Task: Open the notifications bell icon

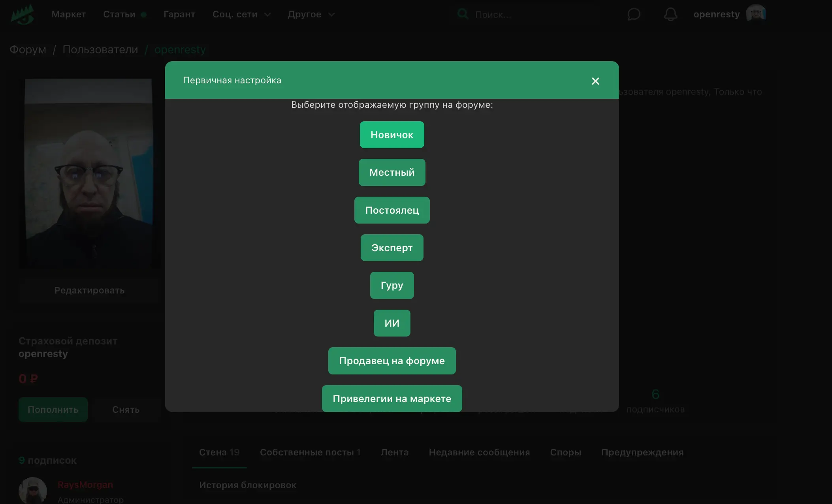Action: click(x=670, y=15)
